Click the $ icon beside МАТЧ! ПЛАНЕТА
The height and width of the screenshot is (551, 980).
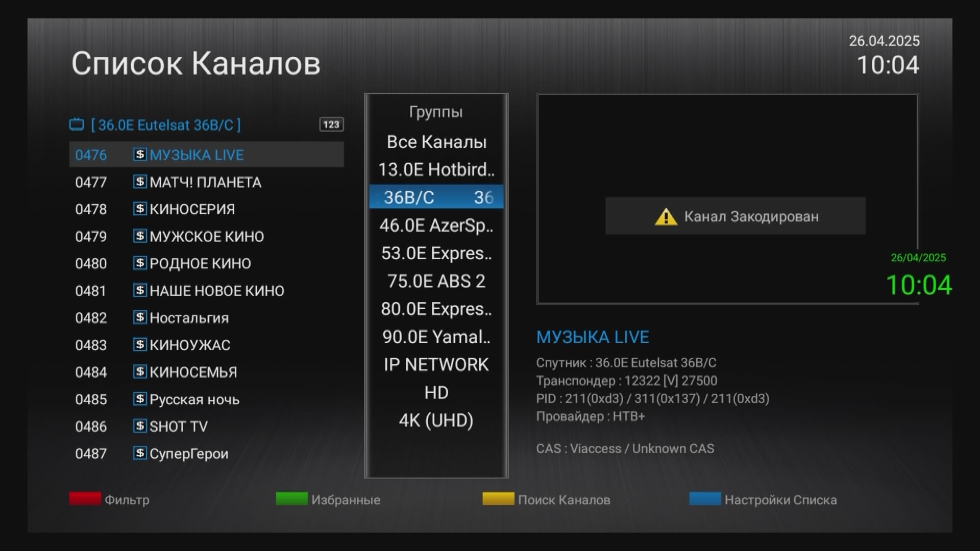pyautogui.click(x=140, y=182)
